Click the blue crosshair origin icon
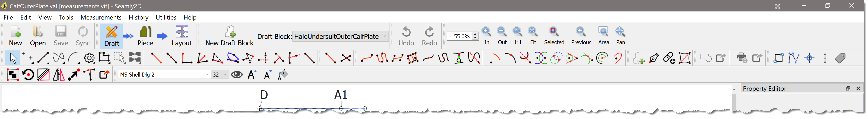868x119 pixels. (x=809, y=58)
